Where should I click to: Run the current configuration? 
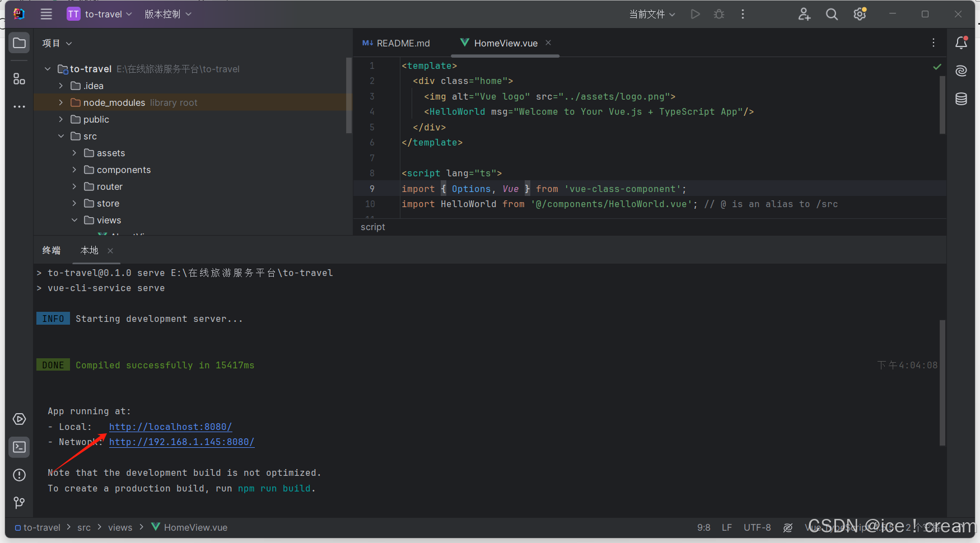(695, 14)
